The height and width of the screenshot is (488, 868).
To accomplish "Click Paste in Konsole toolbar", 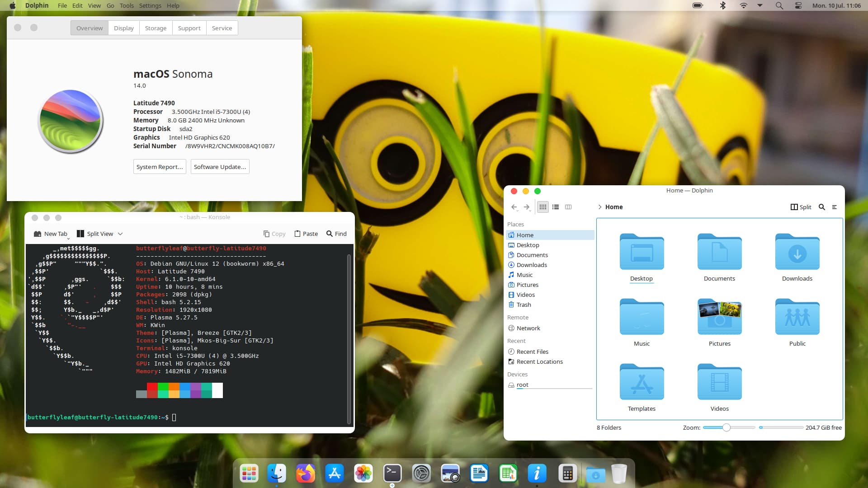I will pos(306,234).
